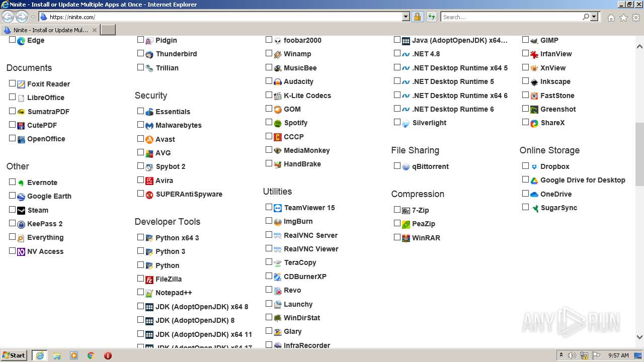Viewport: 644px width, 362px height.
Task: Enable the PeaZip checkbox
Action: tap(397, 223)
